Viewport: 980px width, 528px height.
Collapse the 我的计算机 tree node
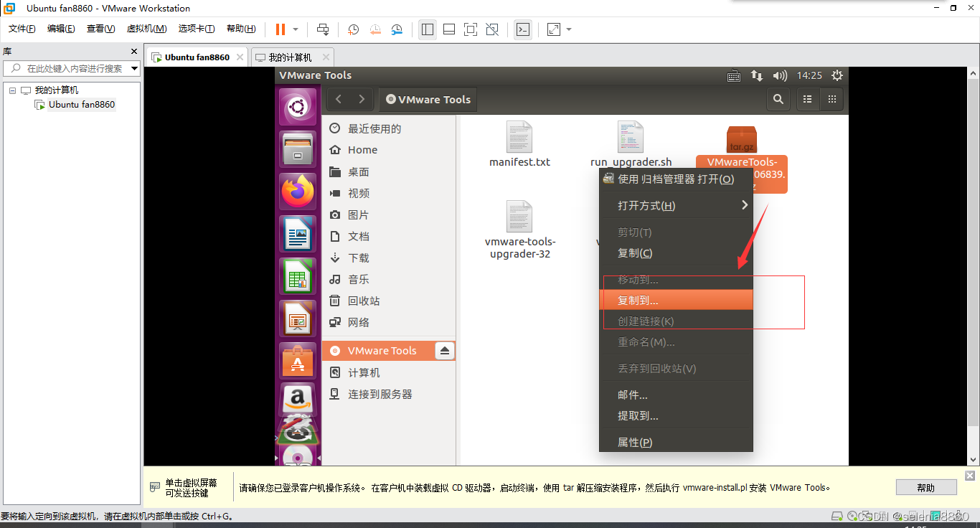12,90
